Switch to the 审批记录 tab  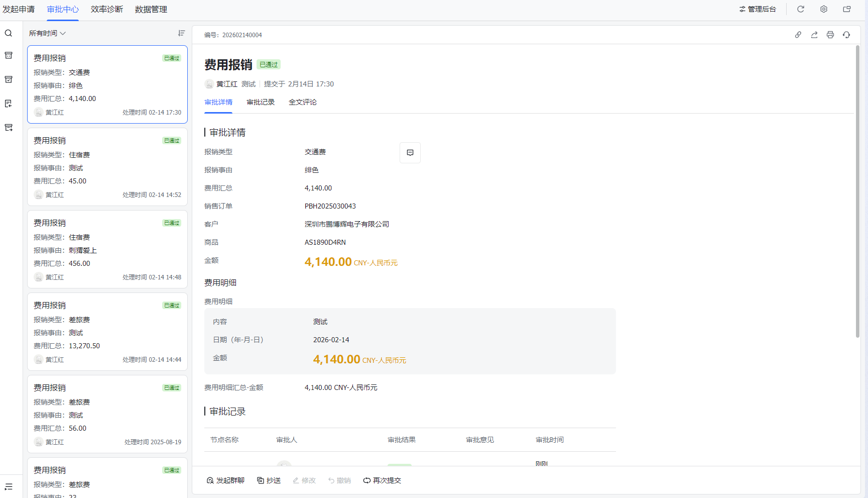point(261,102)
